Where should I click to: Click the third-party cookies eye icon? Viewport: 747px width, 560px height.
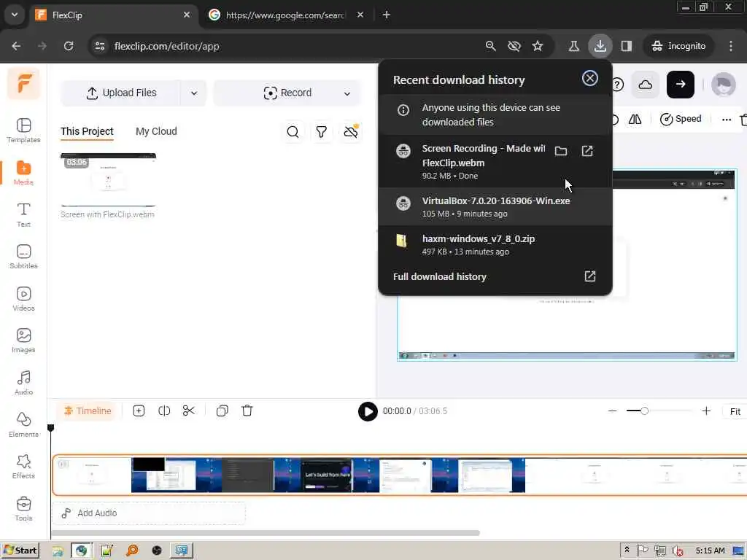(x=514, y=46)
